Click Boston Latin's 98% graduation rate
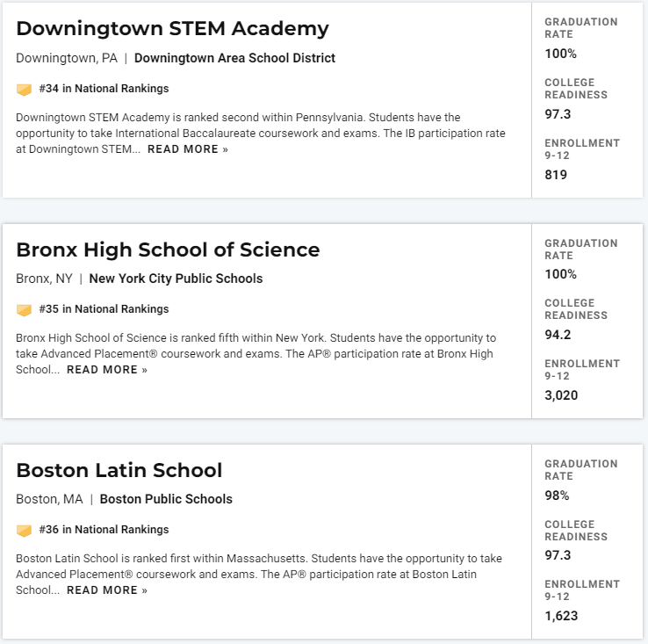This screenshot has height=644, width=648. coord(557,496)
